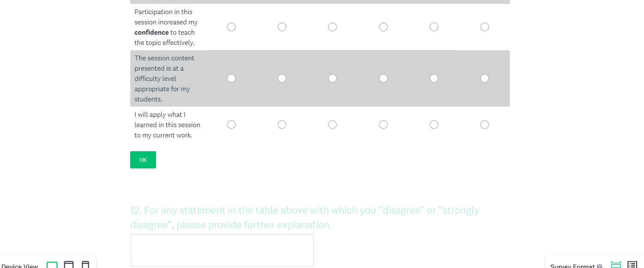Select last radio option for difficulty level statement
The width and height of the screenshot is (644, 268).
coord(485,78)
